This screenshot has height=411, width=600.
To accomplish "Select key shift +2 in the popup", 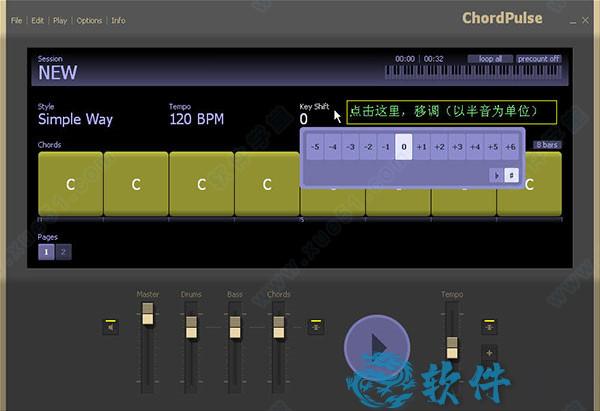I will [439, 147].
